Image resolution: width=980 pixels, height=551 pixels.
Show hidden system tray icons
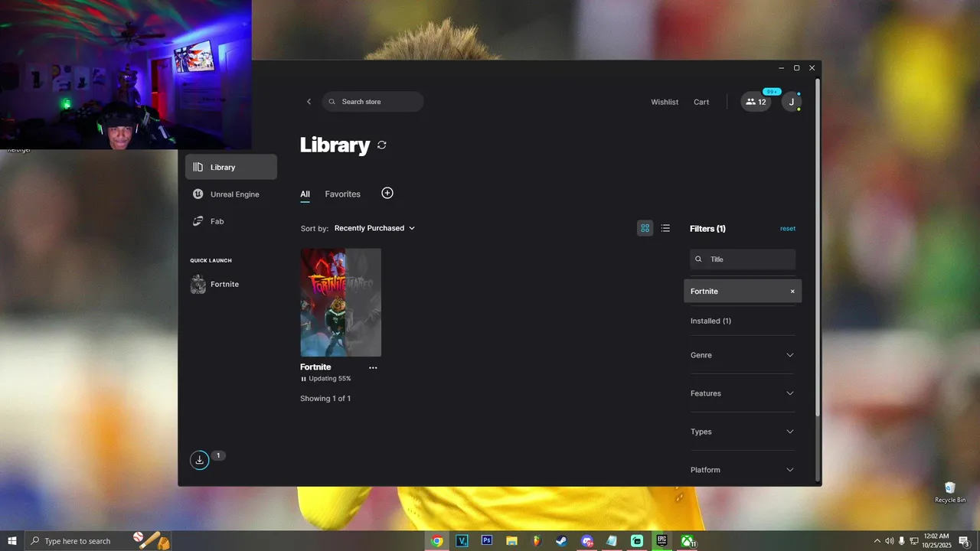click(877, 541)
